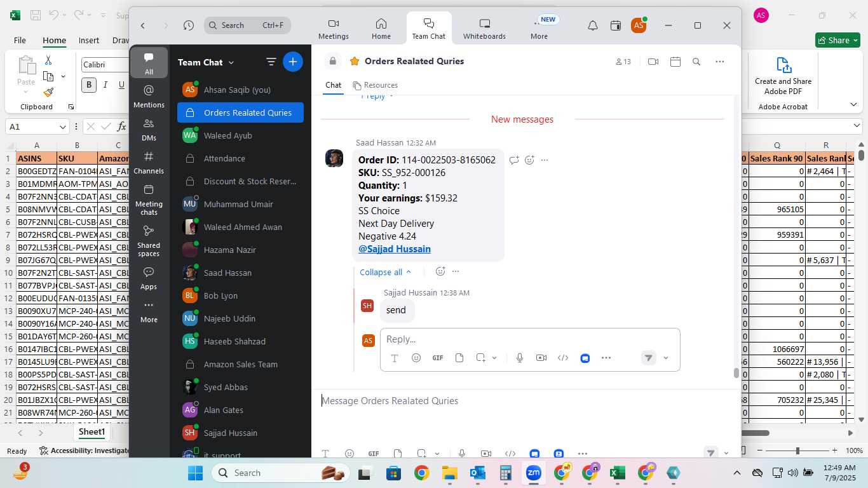Click the blue new chat plus button

[293, 62]
